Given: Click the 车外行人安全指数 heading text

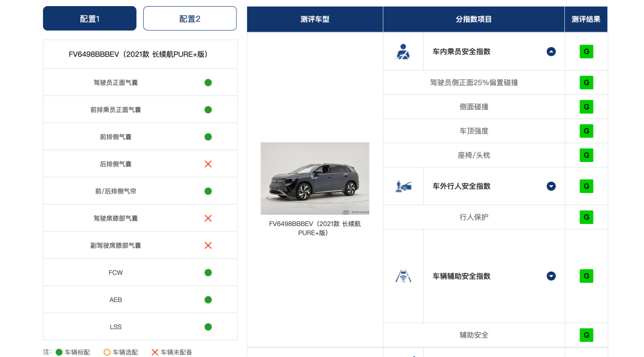Looking at the screenshot, I should coord(462,186).
